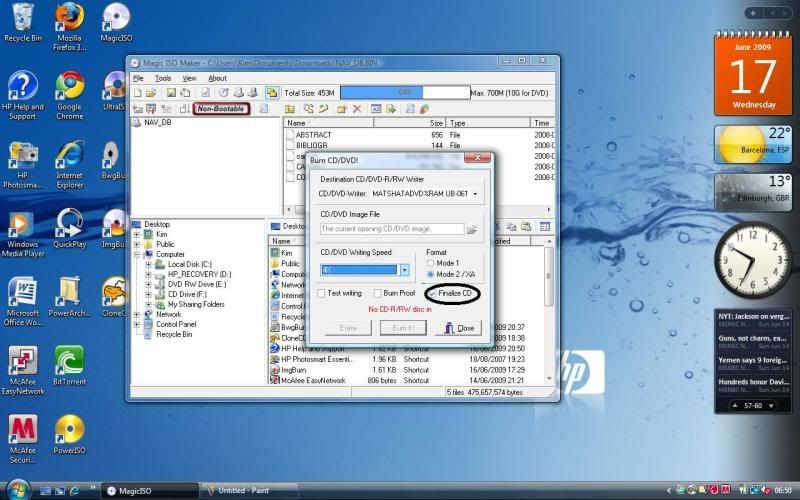Select the McAfee EasyNetwork desktop icon

[22, 370]
